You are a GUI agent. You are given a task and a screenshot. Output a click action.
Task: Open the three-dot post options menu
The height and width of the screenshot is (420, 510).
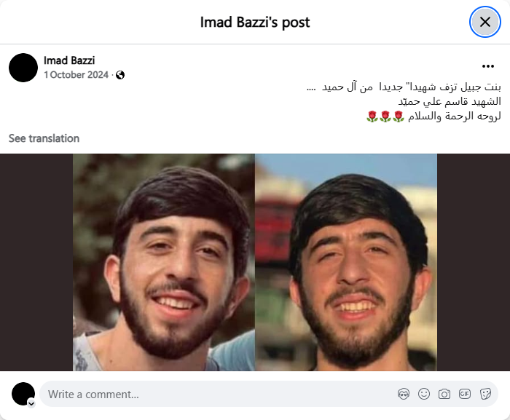click(488, 66)
